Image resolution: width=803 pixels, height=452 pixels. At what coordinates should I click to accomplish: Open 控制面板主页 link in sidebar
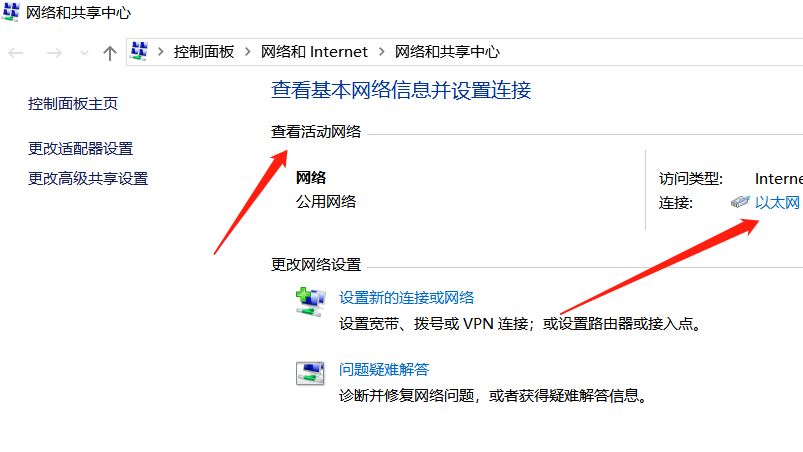tap(73, 104)
